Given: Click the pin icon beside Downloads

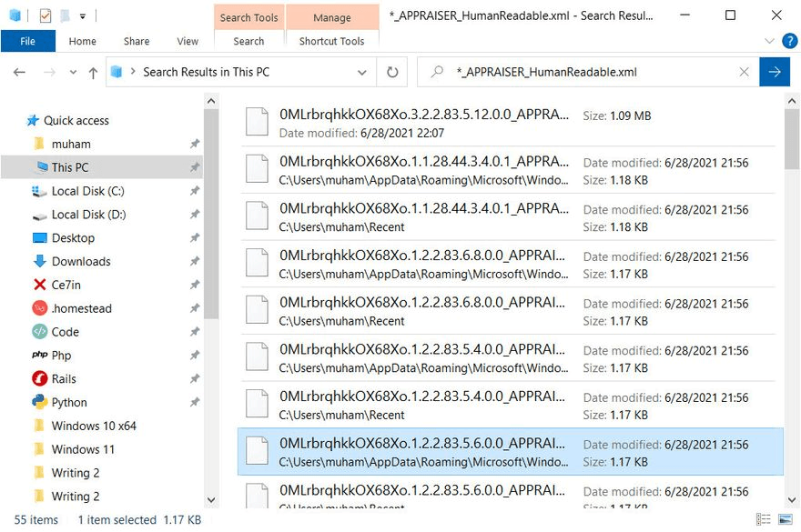Looking at the screenshot, I should (x=195, y=261).
